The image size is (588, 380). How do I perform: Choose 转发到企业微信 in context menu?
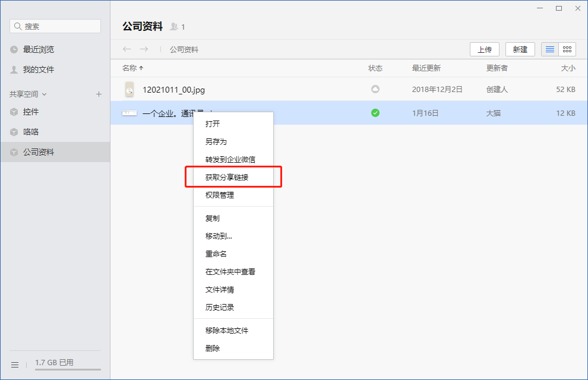click(x=230, y=160)
